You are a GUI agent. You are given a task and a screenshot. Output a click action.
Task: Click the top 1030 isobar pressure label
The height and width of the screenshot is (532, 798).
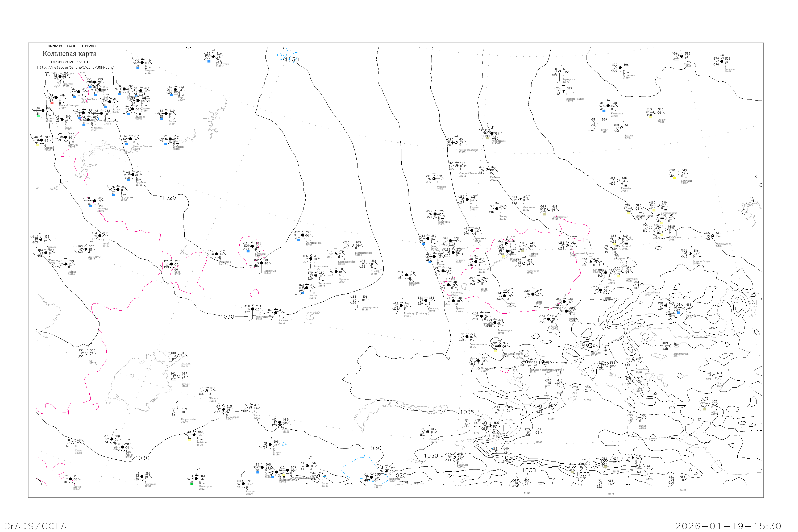(x=292, y=59)
